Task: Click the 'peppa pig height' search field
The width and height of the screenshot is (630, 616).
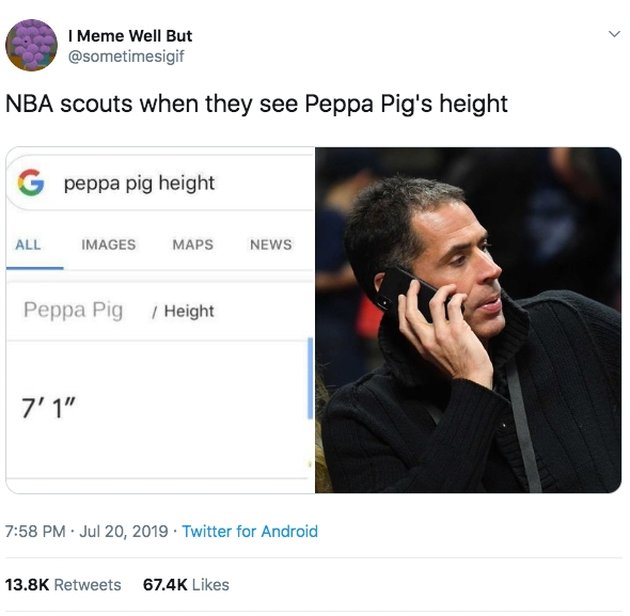Action: pos(161,183)
